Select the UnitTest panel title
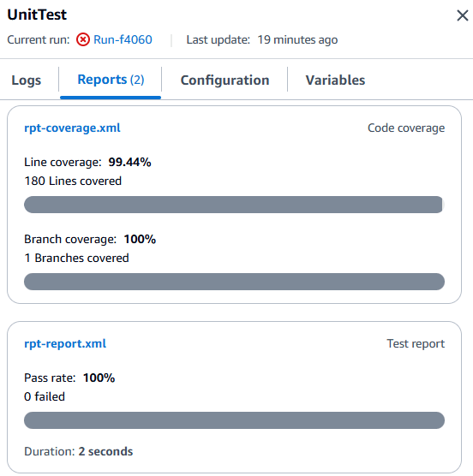Image resolution: width=473 pixels, height=476 pixels. [37, 15]
